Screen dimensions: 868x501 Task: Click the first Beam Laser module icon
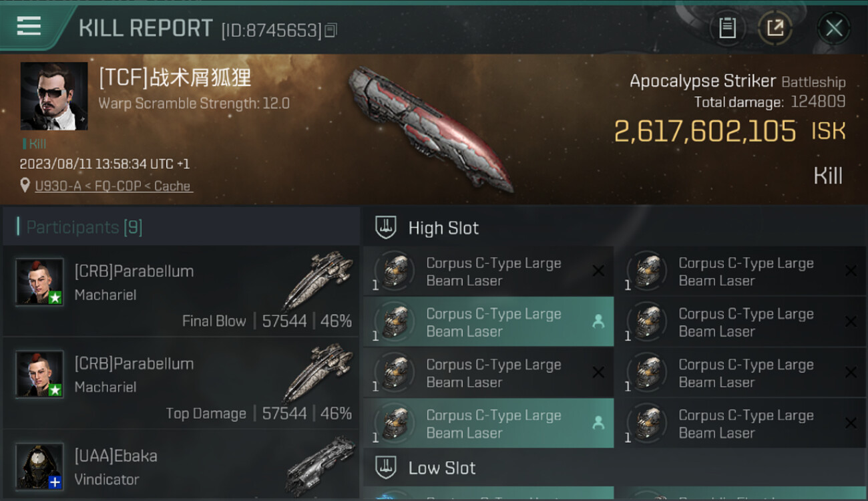click(394, 271)
